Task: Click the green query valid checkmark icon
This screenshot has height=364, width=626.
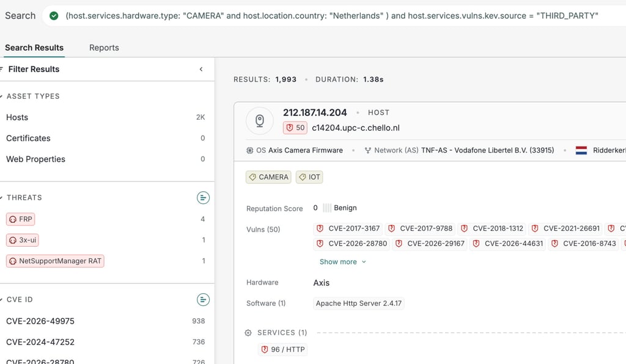Action: tap(54, 15)
